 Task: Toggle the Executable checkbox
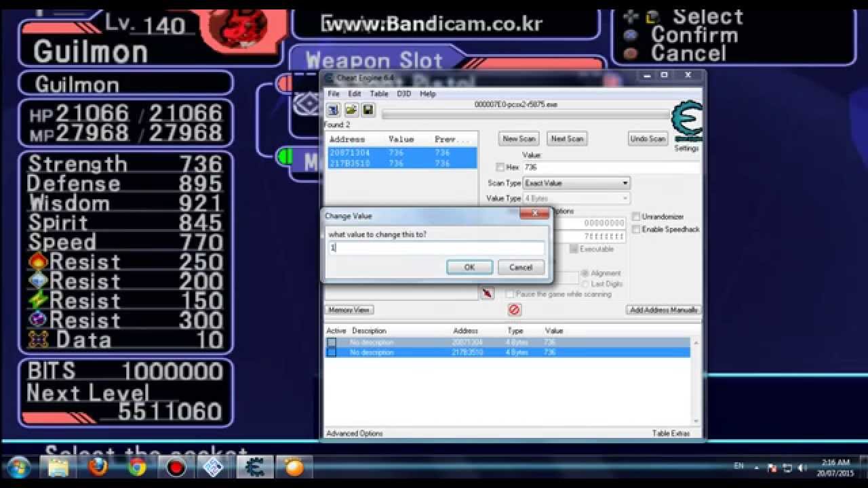[574, 249]
